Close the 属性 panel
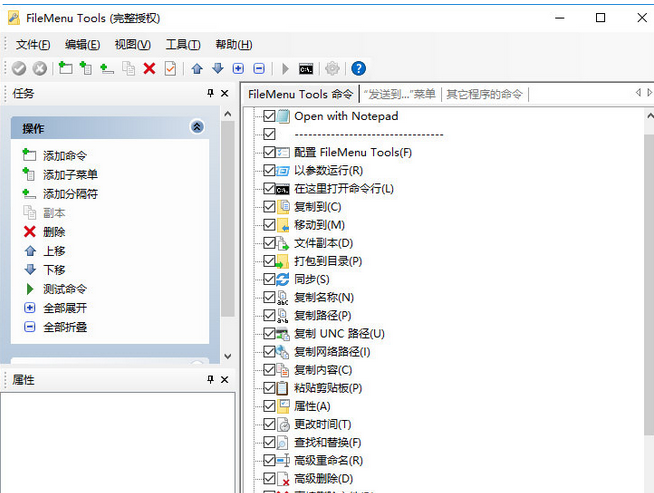654x493 pixels. [224, 380]
